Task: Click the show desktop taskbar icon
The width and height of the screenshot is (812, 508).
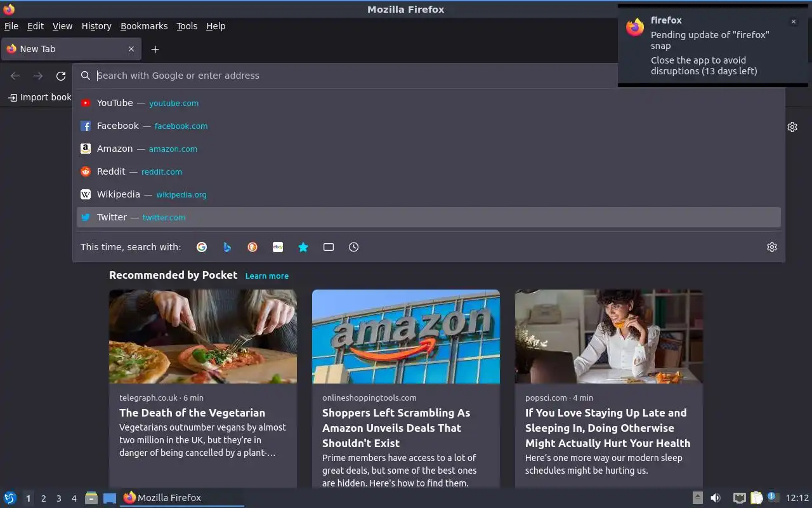Action: pyautogui.click(x=110, y=498)
